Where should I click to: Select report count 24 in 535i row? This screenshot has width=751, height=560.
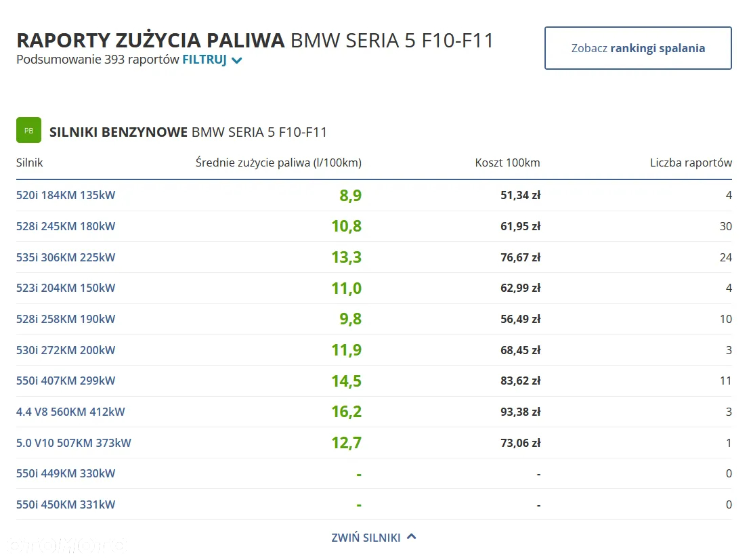(726, 257)
